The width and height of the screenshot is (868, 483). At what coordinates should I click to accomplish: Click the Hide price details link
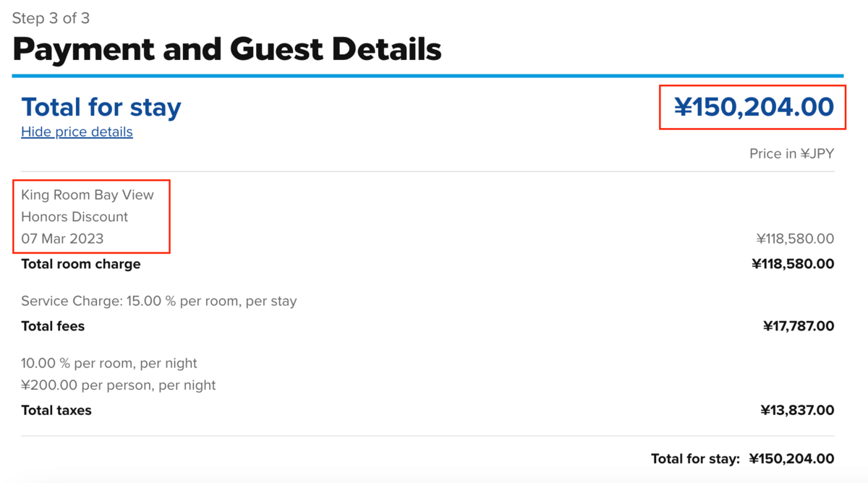[x=77, y=132]
